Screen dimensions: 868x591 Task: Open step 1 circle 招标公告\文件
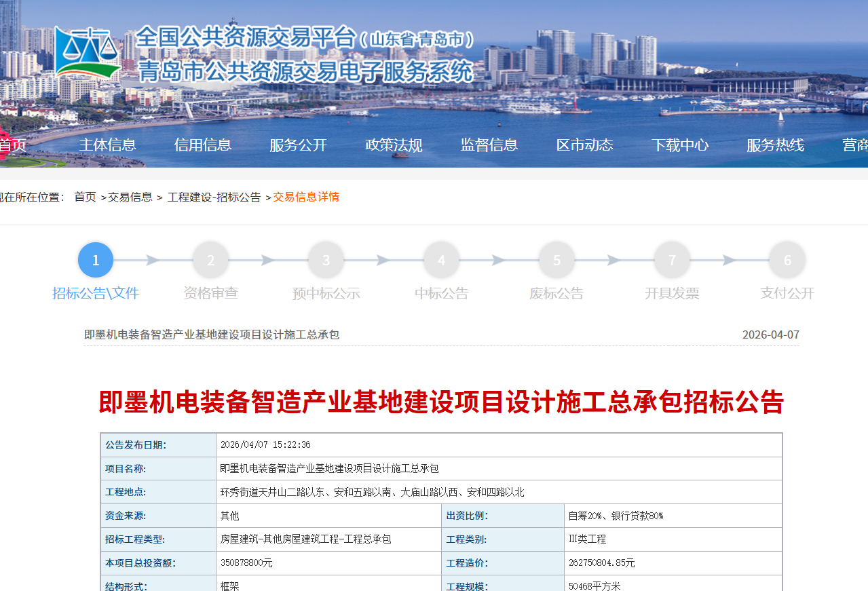[x=96, y=260]
